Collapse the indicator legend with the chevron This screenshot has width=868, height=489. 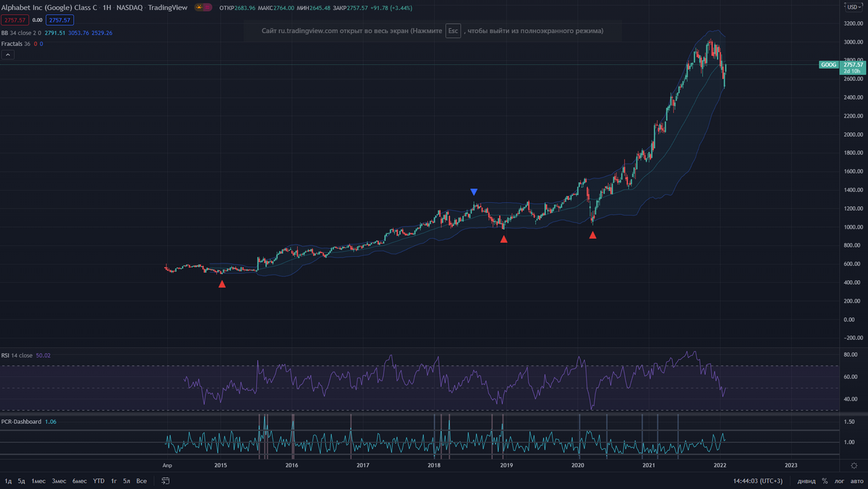[7, 54]
